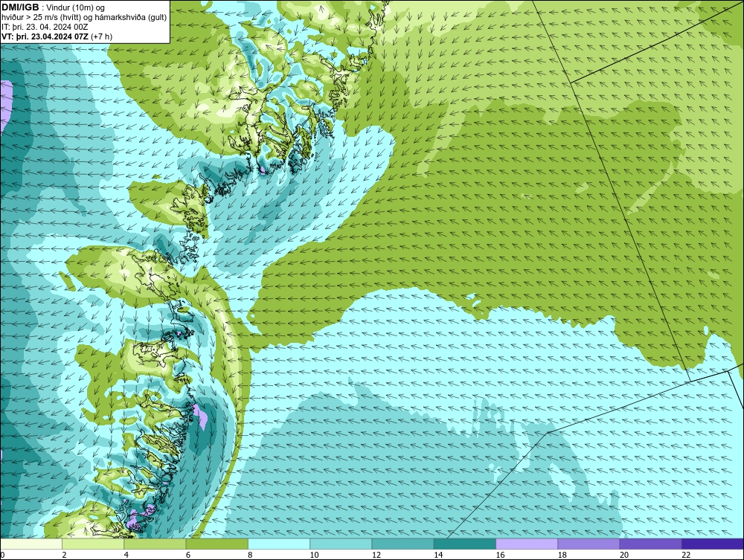Viewport: 744px width, 560px height.
Task: Click the legend label '12'
Action: click(x=376, y=555)
